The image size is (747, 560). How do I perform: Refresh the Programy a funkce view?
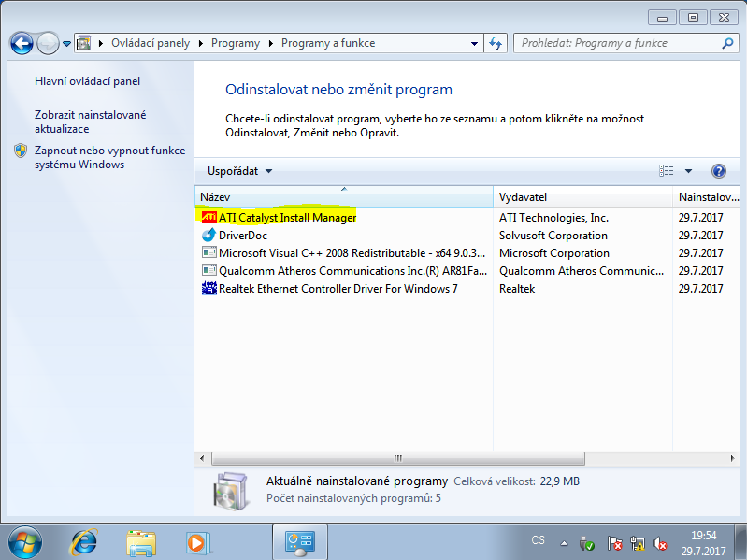(x=496, y=44)
